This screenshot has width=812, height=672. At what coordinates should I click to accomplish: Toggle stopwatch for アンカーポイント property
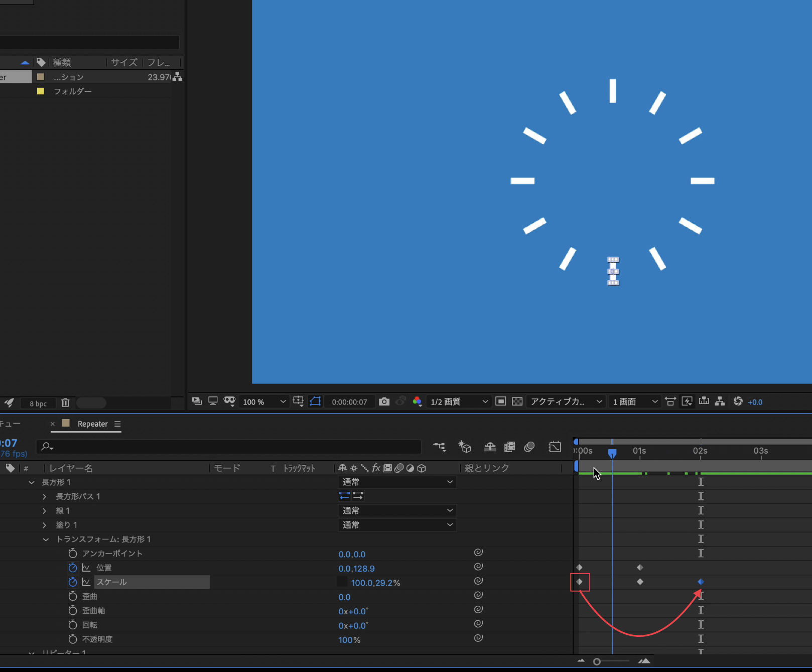click(73, 554)
